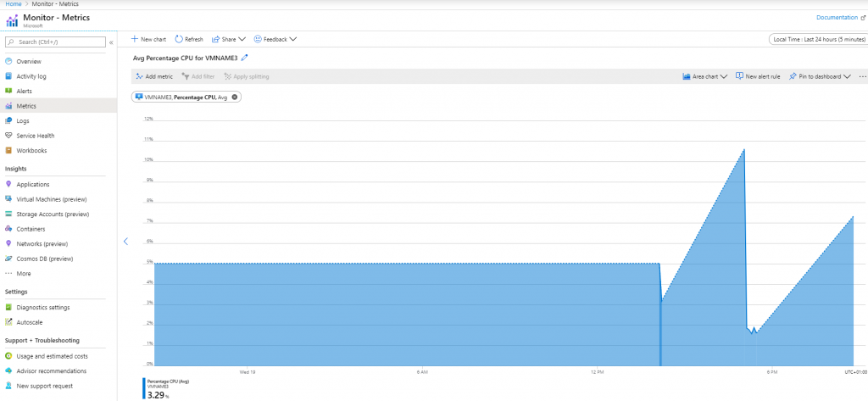This screenshot has height=401, width=868.
Task: Open the more options ellipsis on chart toolbar
Action: tap(862, 77)
